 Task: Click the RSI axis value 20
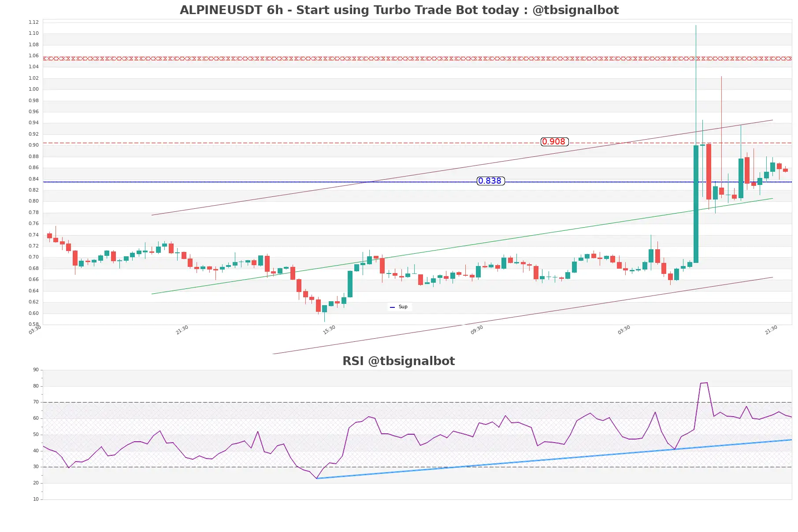[36, 483]
